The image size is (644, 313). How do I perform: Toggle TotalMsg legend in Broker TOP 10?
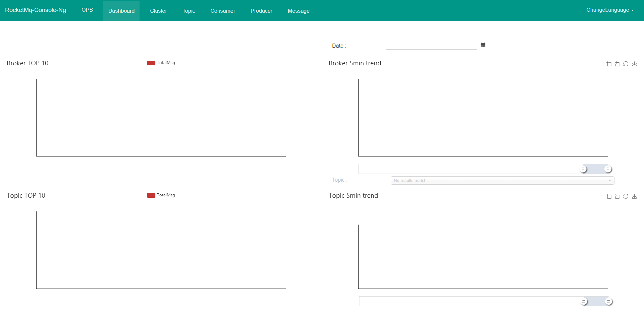coord(161,63)
